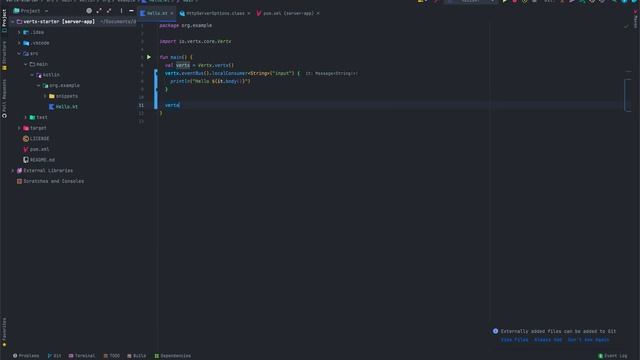
Task: Collapse the kotlin source folder
Action: point(32,75)
